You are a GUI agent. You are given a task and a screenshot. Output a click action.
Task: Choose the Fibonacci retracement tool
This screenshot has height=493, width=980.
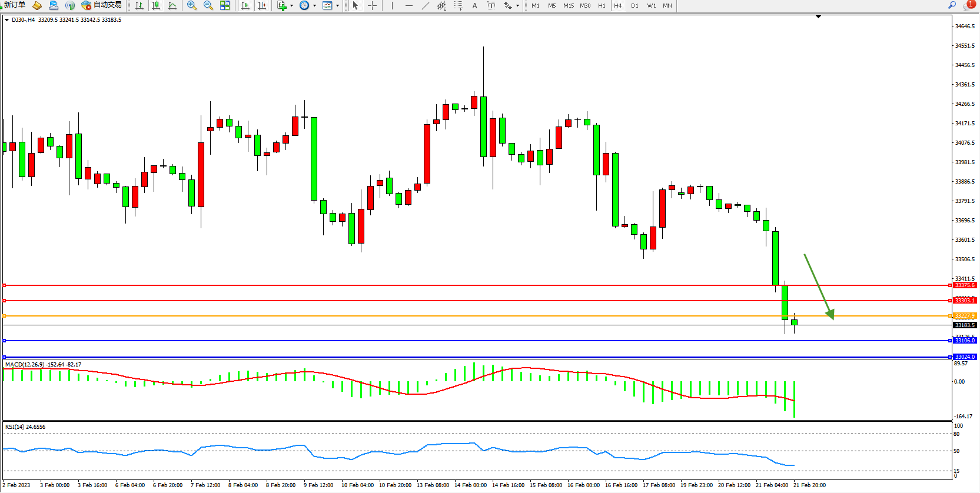[459, 5]
